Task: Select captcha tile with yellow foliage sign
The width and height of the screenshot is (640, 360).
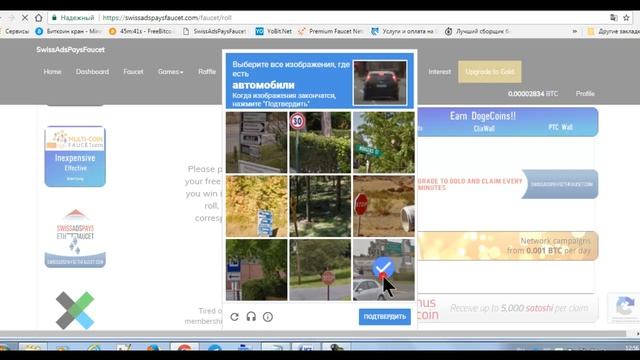Action: [256, 206]
